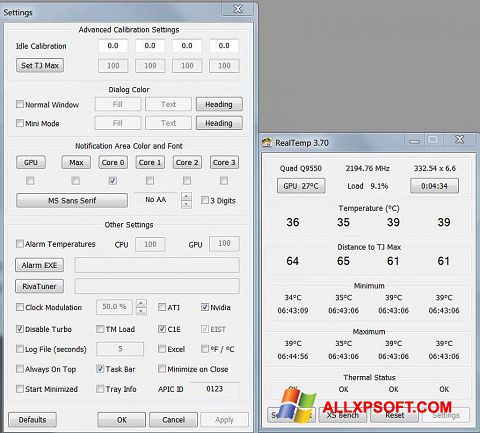Check the Mini Mode checkbox
Viewport: 480px width, 433px height.
point(20,123)
